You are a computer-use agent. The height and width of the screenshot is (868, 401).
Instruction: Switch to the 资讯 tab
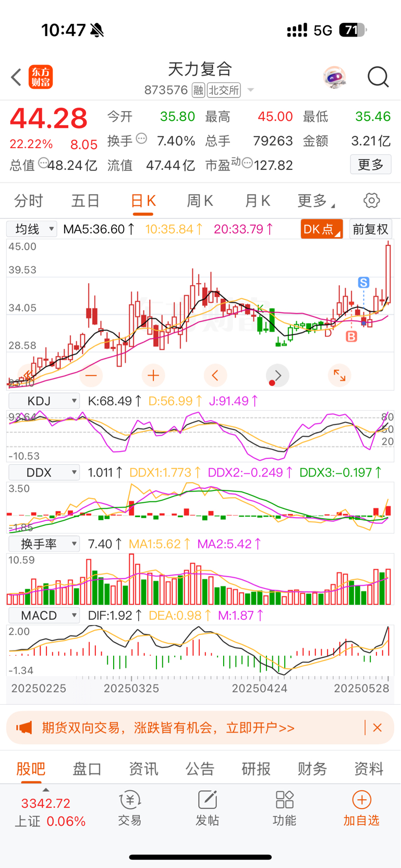(x=143, y=768)
